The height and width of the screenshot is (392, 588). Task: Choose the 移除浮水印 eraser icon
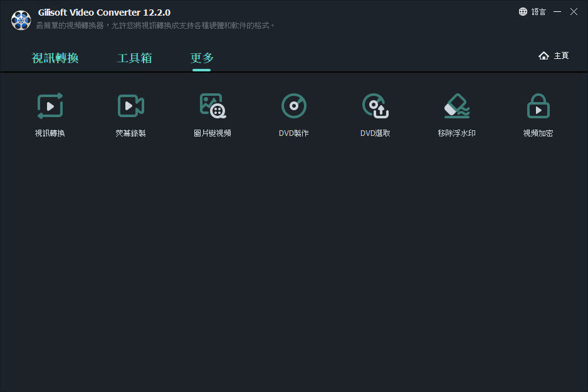pos(457,106)
